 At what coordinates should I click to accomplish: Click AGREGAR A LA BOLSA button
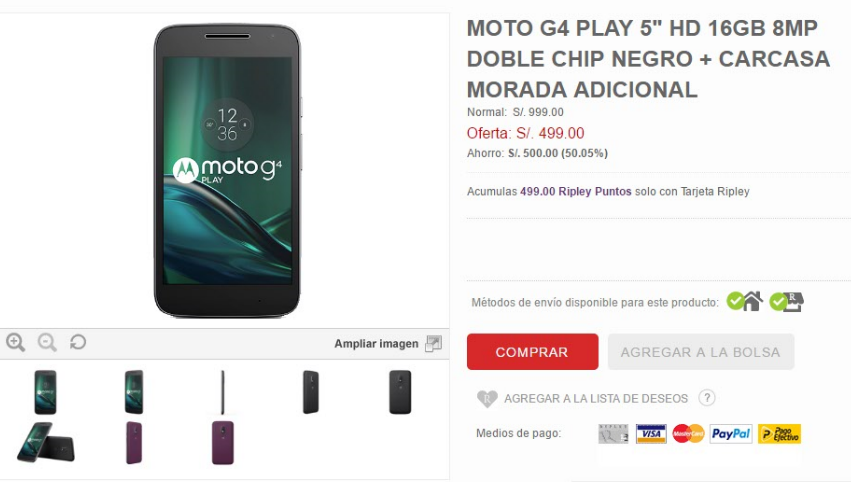tap(701, 352)
